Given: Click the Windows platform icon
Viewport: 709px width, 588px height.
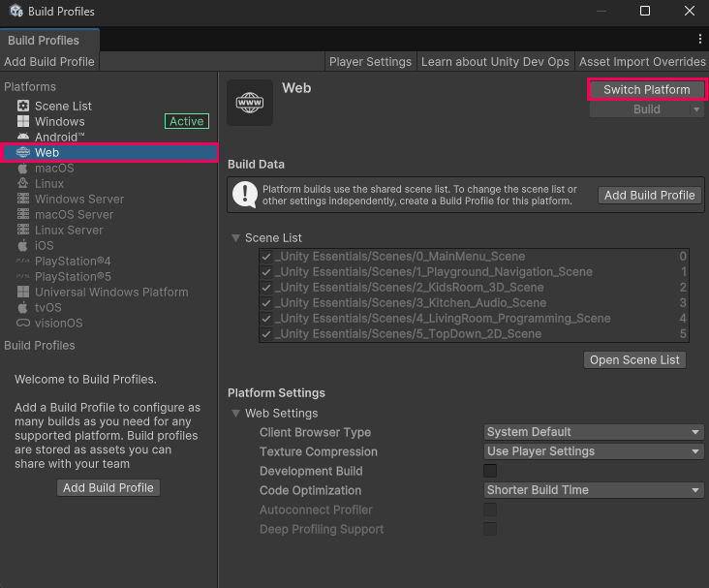Looking at the screenshot, I should [23, 121].
